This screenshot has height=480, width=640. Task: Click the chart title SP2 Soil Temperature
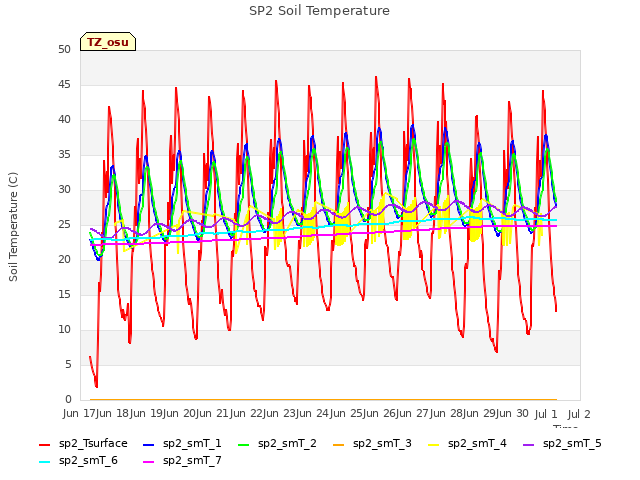[319, 11]
